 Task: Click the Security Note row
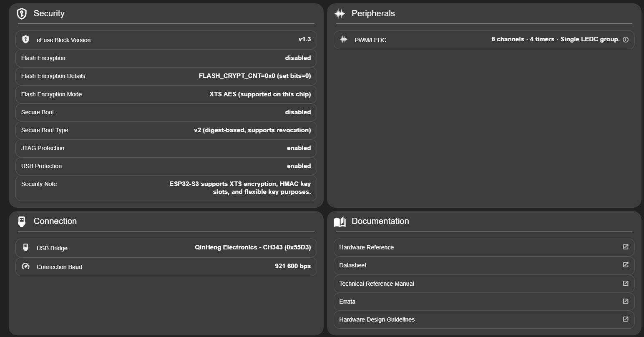[x=166, y=188]
